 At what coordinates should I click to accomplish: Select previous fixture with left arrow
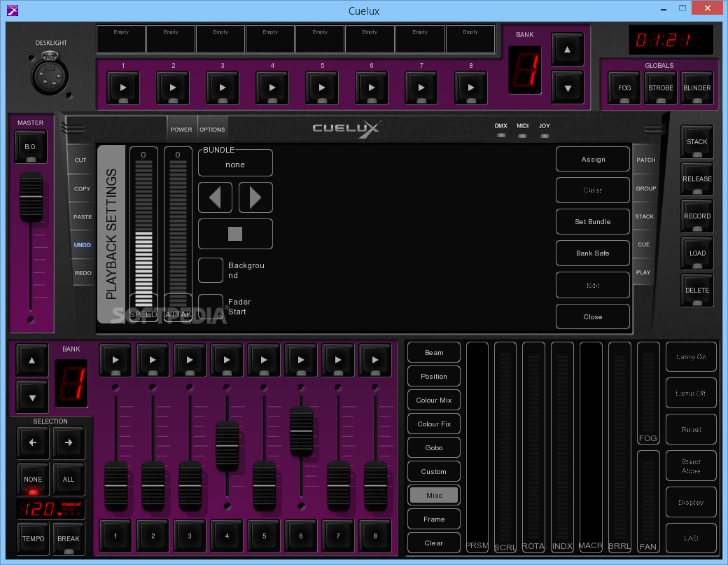(x=32, y=442)
